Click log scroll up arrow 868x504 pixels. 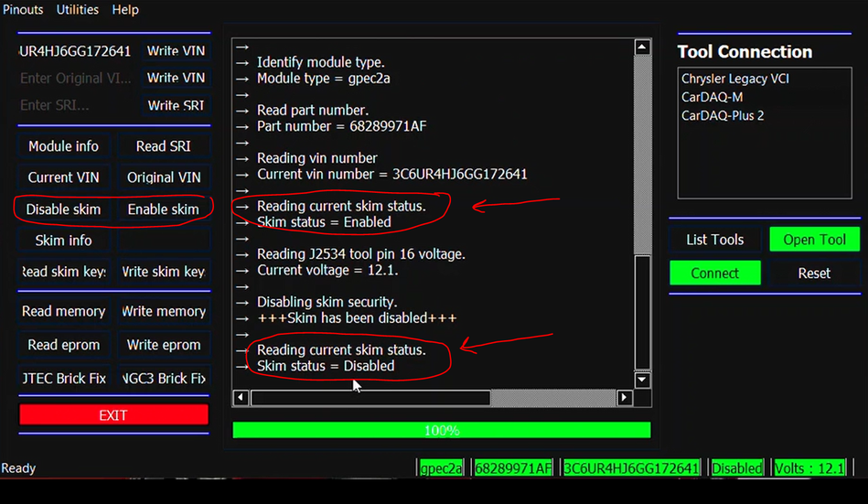coord(642,48)
